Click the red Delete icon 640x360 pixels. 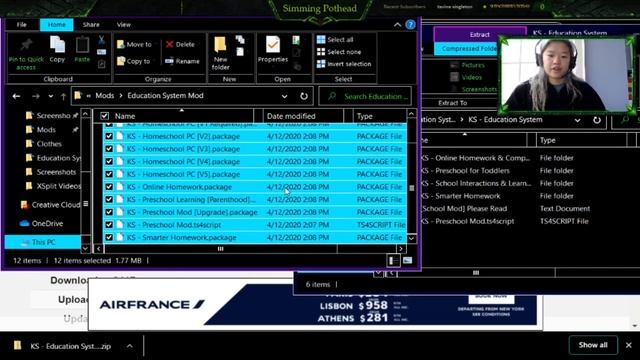(x=169, y=44)
